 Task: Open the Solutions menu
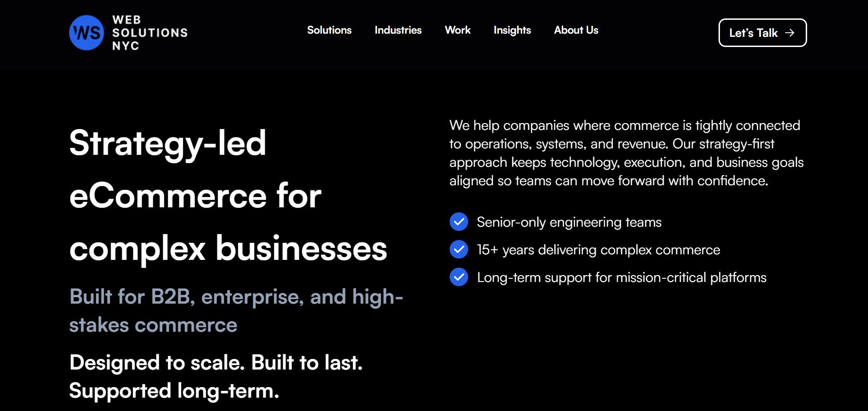pyautogui.click(x=329, y=30)
